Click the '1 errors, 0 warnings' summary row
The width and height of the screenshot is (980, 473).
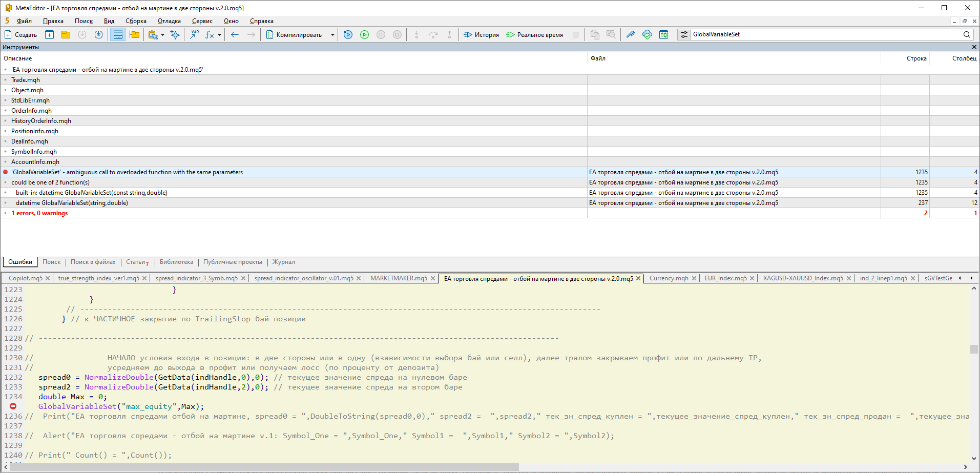(x=490, y=213)
